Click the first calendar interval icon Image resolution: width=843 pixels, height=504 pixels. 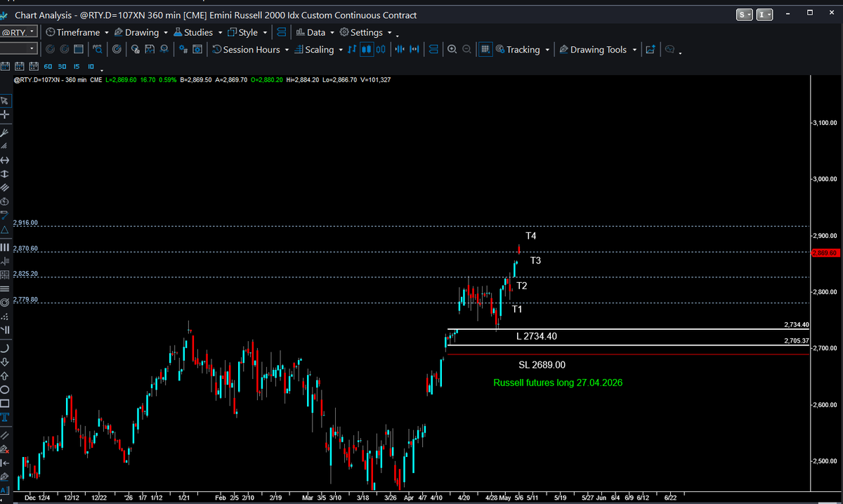(x=5, y=67)
